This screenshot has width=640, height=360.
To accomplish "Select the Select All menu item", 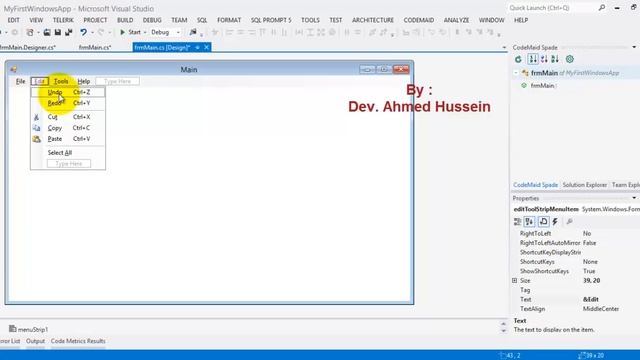I will pos(68,153).
